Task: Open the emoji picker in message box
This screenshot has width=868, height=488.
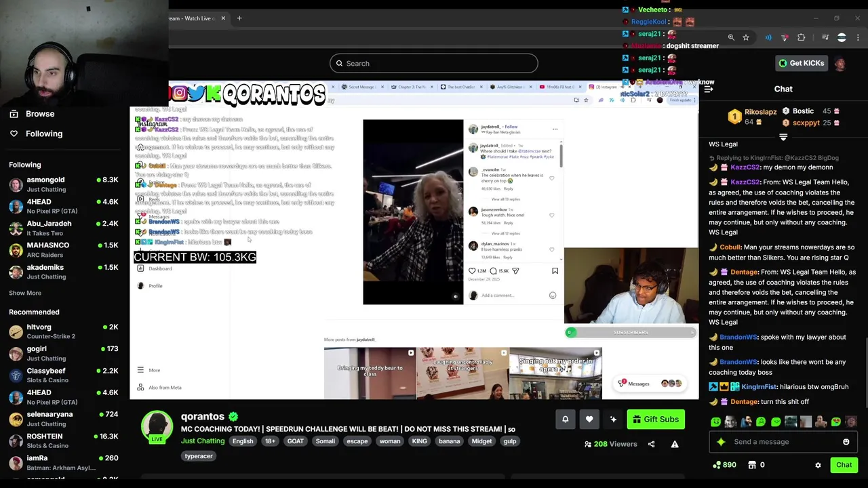Action: 846,442
